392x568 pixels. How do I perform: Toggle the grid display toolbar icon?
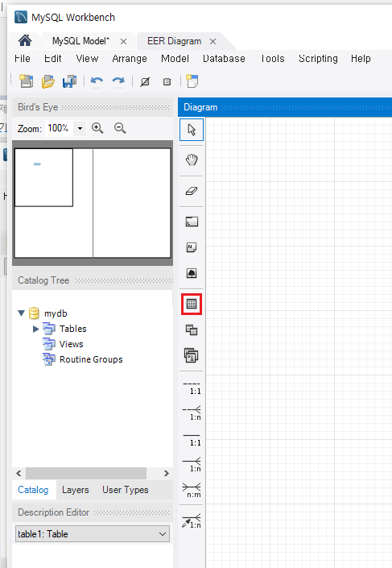point(145,82)
